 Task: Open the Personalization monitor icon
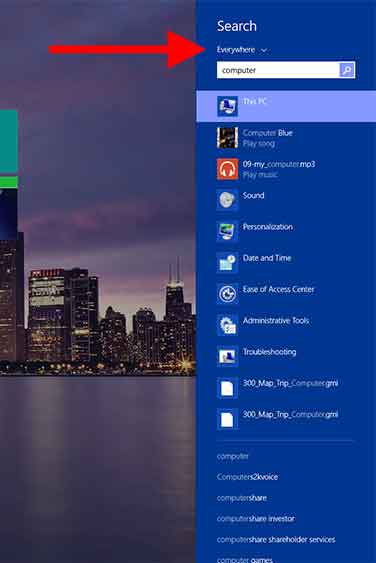tap(227, 231)
